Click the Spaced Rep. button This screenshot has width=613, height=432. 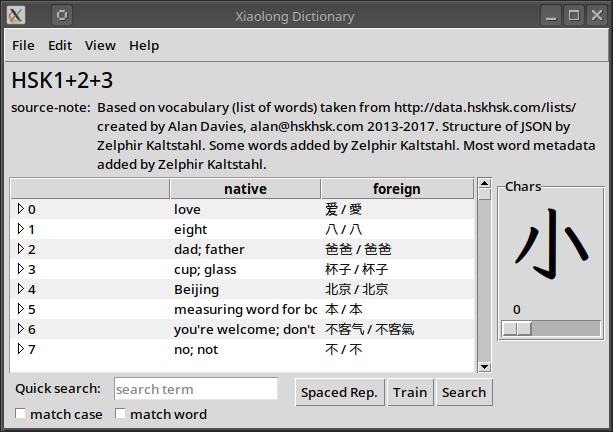pos(340,392)
